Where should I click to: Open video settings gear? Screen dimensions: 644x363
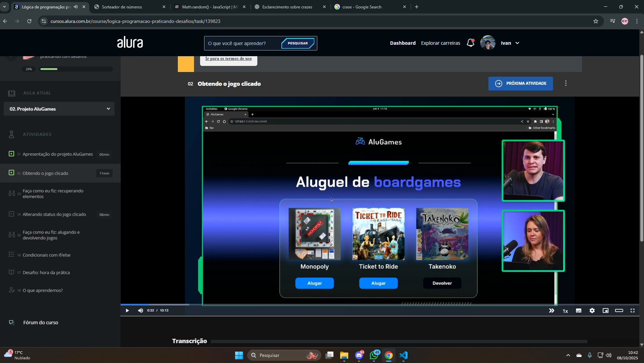pos(592,311)
